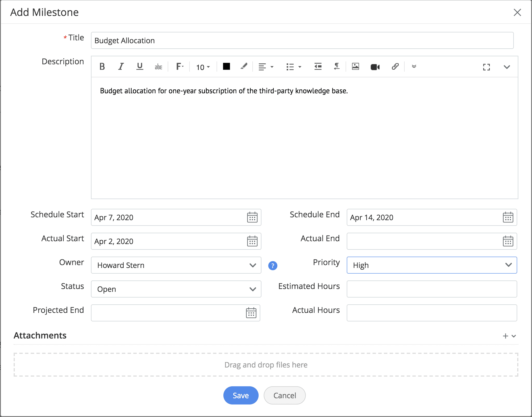Open the Status dropdown set to Open
The image size is (532, 417).
(x=176, y=289)
